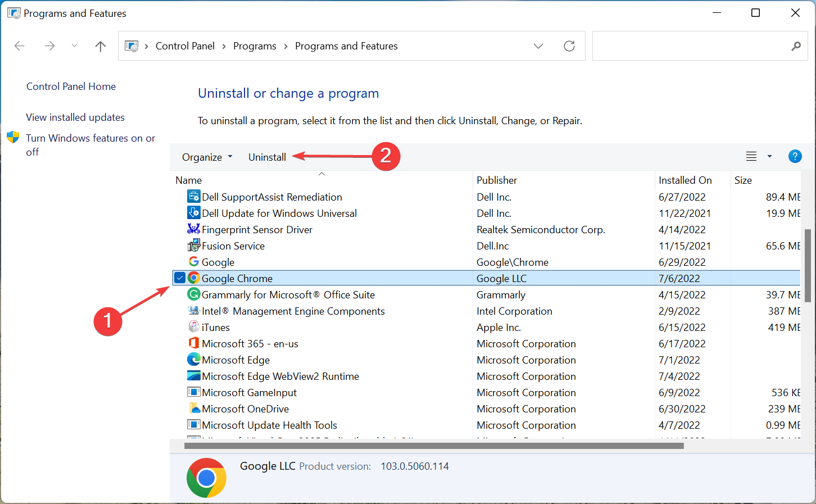Click the change view icon near Help

click(x=751, y=156)
